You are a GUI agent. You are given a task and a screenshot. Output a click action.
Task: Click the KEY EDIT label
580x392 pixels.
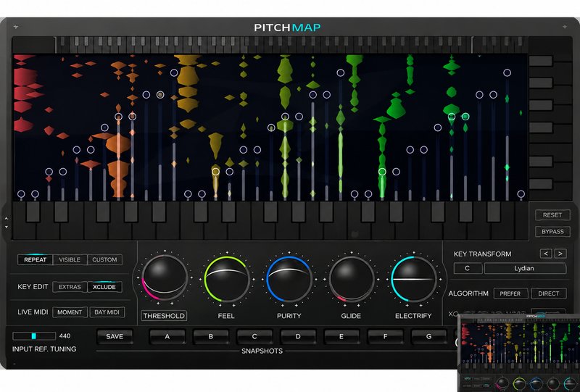click(33, 287)
